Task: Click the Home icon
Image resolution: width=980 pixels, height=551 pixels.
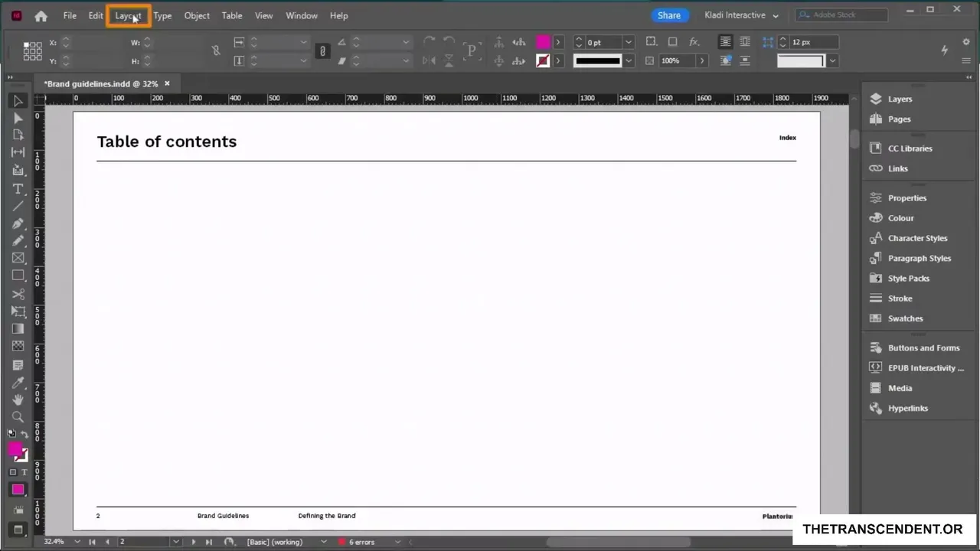Action: point(41,15)
